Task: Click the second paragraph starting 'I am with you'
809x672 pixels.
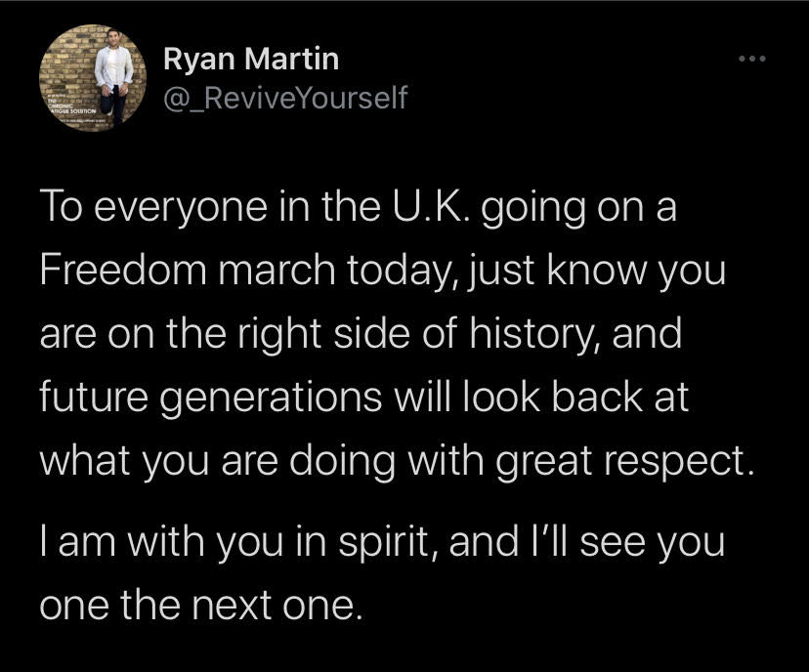Action: (x=382, y=572)
